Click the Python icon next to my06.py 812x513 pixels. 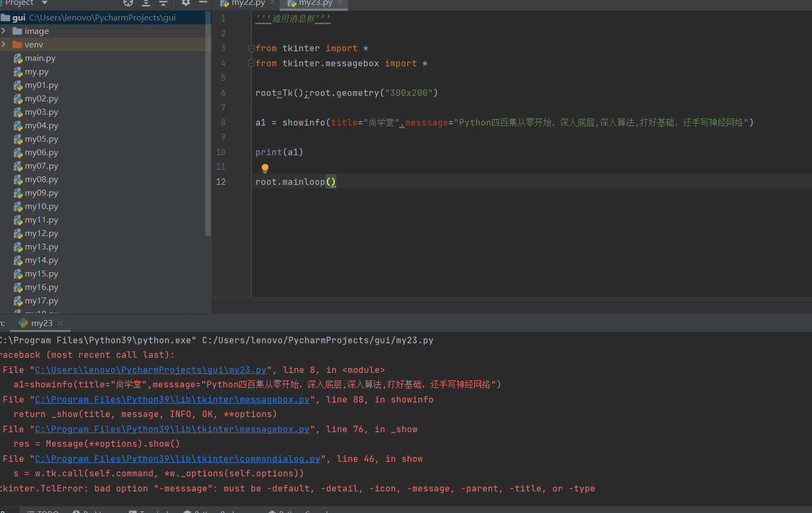(18, 152)
